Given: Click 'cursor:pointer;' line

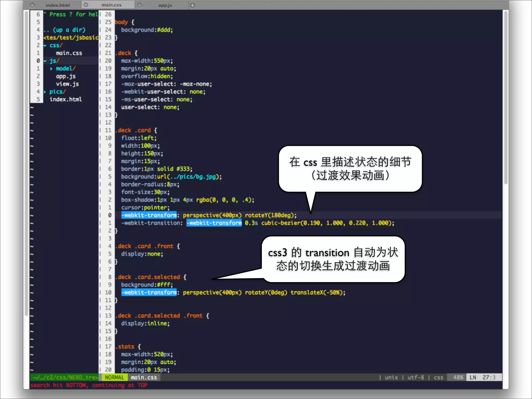Looking at the screenshot, I should click(145, 208).
